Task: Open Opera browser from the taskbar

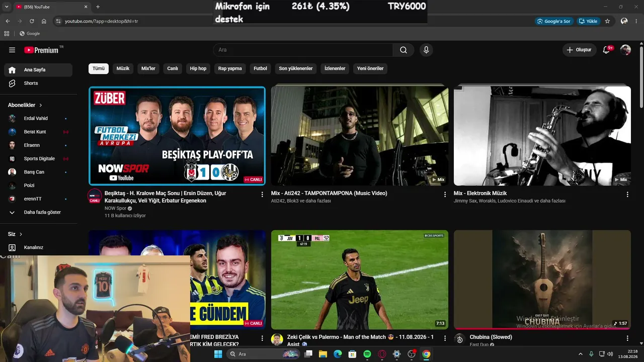Action: [382, 354]
